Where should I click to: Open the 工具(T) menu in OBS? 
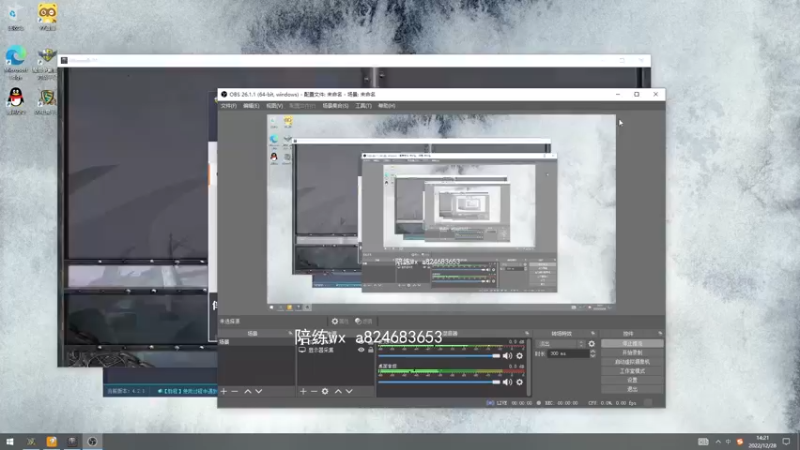point(363,106)
